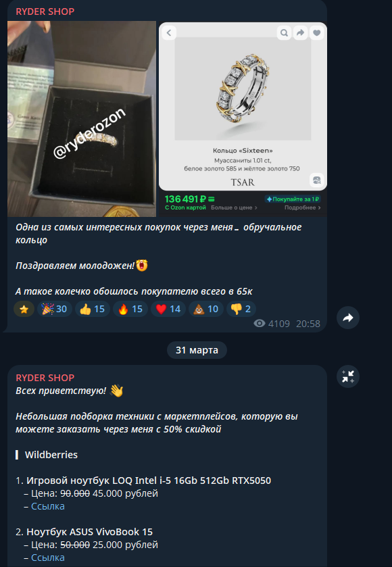Toggle the star reaction on the ring post
The image size is (392, 567).
[24, 309]
